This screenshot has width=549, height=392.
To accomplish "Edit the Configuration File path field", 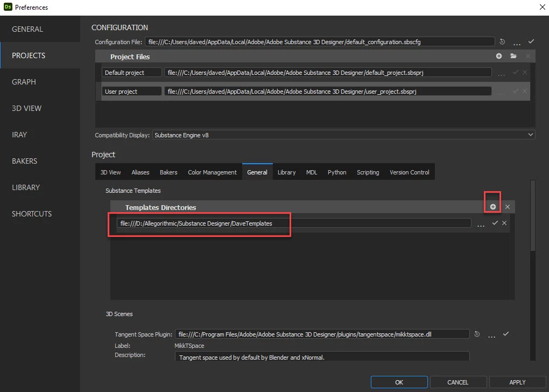I will (320, 41).
